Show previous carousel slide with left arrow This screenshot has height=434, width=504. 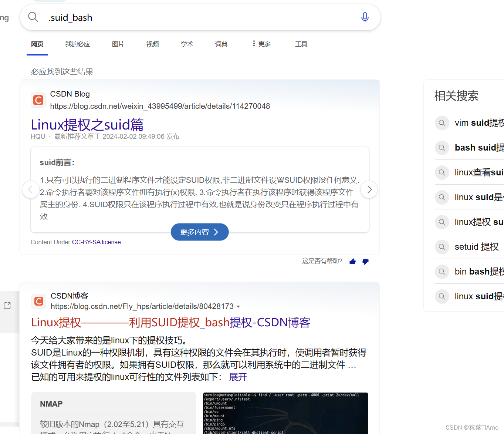[30, 189]
